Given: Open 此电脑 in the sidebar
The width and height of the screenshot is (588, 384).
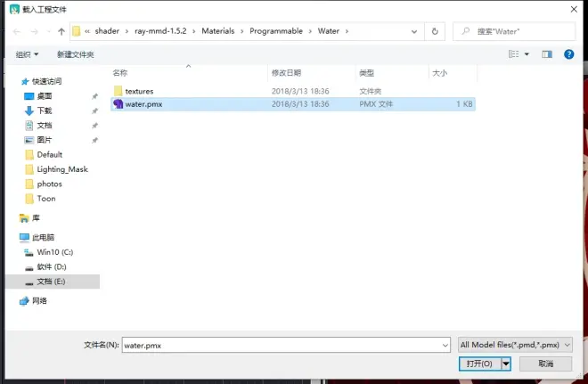Looking at the screenshot, I should [x=43, y=237].
